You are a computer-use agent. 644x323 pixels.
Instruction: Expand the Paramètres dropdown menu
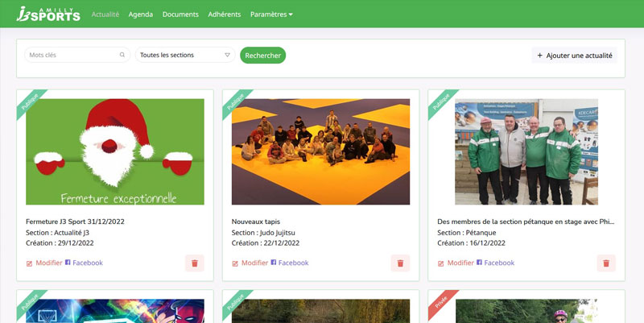coord(271,14)
